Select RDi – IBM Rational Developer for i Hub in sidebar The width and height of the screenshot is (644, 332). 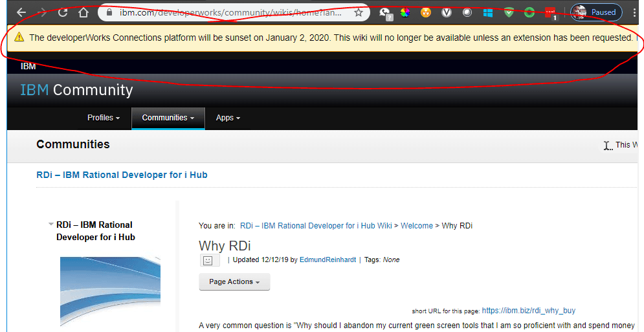(x=96, y=231)
